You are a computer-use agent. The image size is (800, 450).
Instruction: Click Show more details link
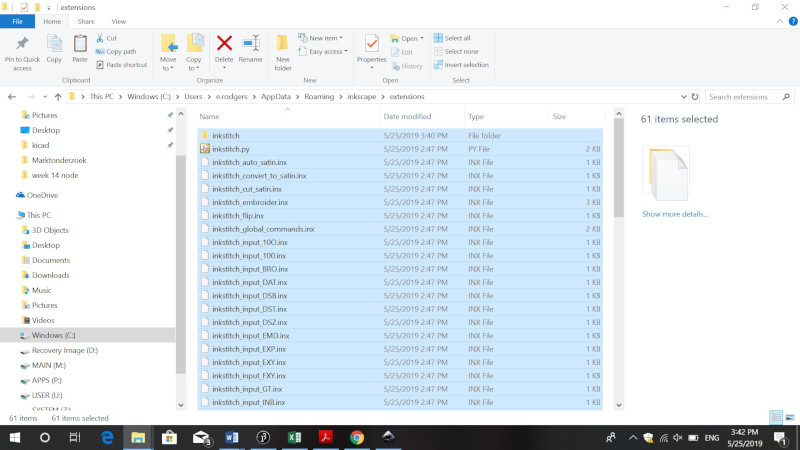coord(674,214)
